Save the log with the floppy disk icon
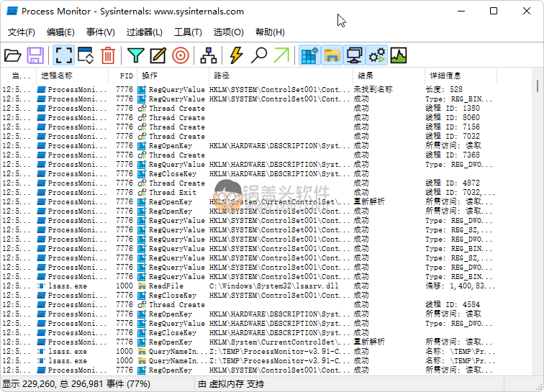 click(x=35, y=55)
